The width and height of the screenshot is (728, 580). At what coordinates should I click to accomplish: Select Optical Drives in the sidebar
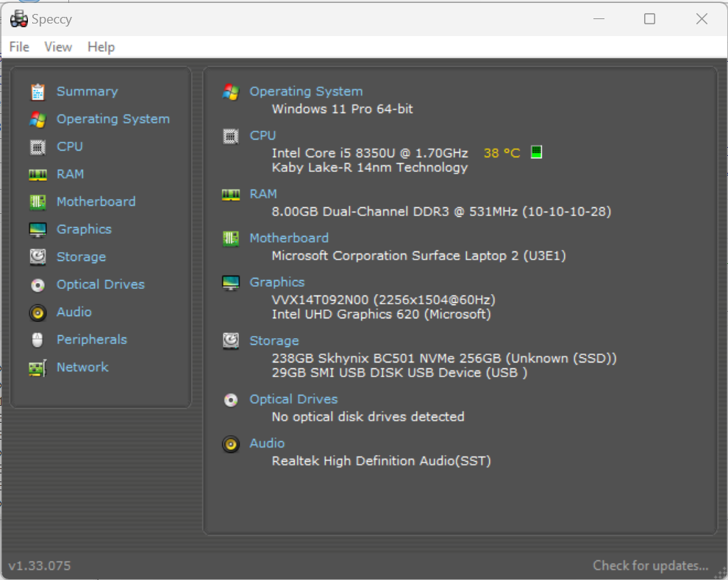101,284
